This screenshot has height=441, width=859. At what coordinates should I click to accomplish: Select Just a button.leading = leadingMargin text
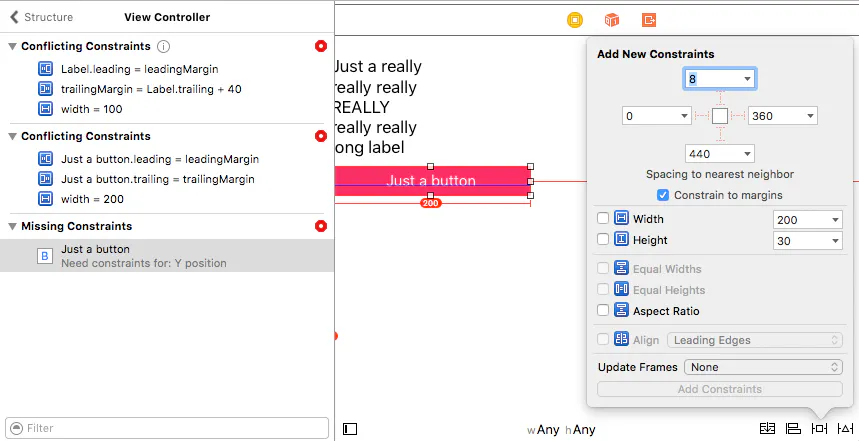coord(160,159)
